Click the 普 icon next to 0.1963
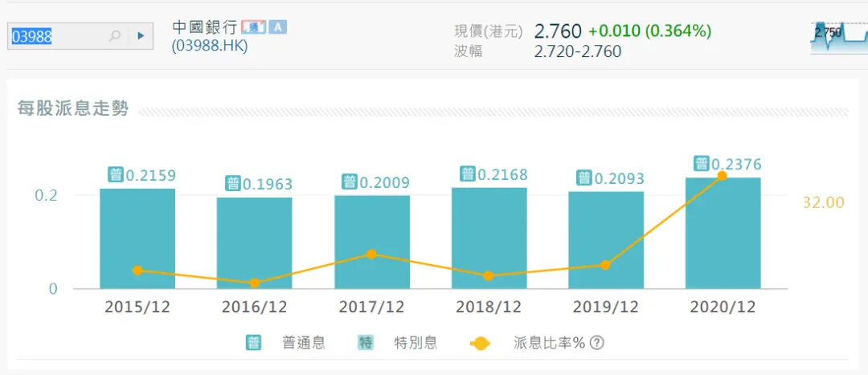 coord(232,184)
